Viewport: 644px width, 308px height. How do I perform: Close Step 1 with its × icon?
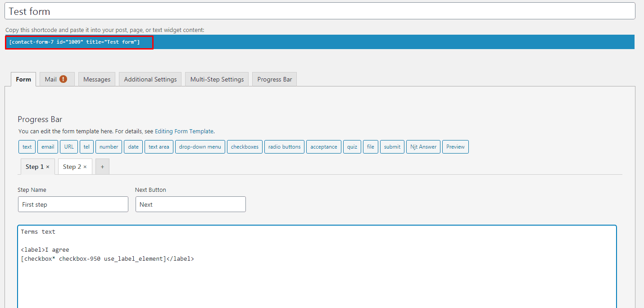48,167
